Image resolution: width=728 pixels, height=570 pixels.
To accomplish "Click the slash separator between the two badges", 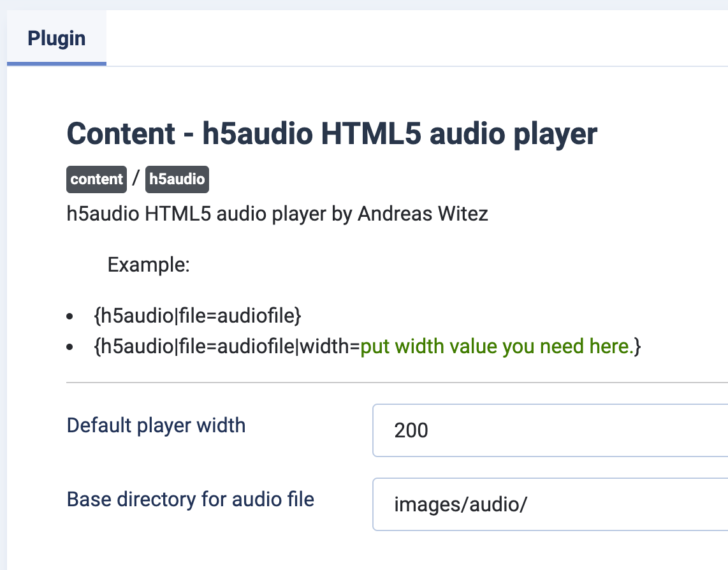I will (136, 179).
